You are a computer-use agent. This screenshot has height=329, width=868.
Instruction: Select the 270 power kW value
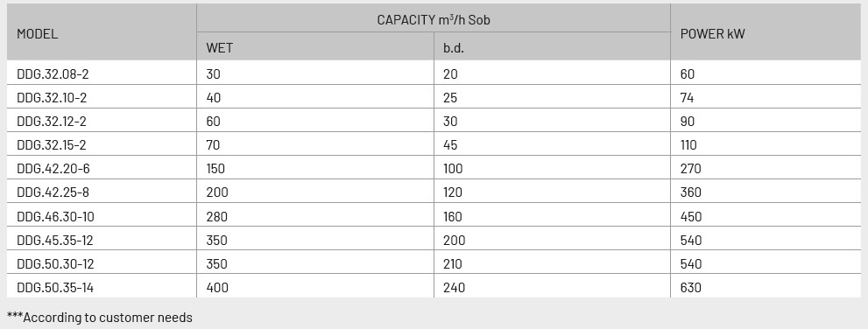coord(690,169)
